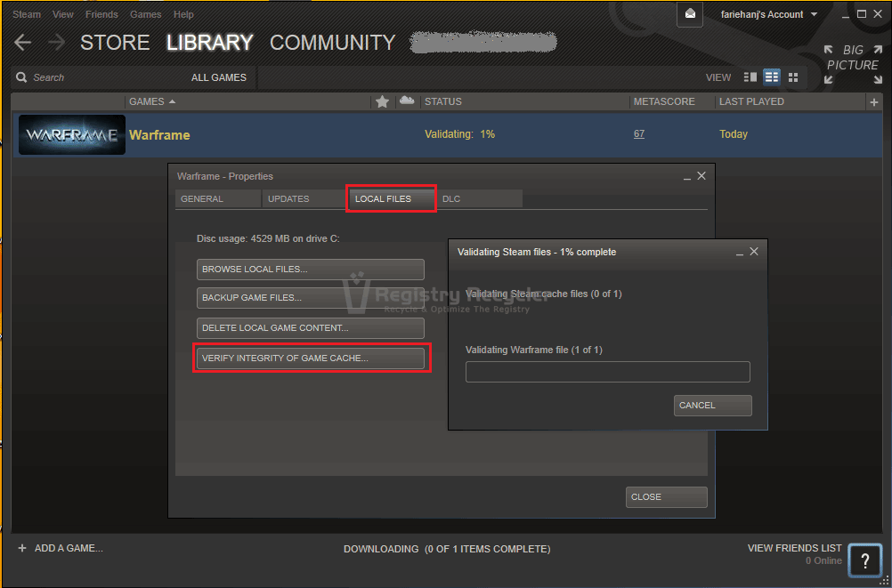Open the Friends menu

pyautogui.click(x=101, y=14)
